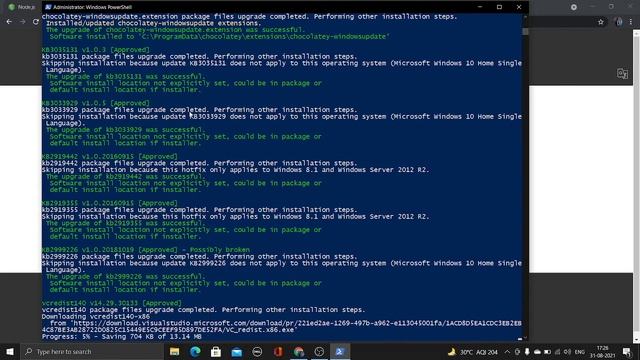Click the 'KB3035131 v1.0.3 [Approved]' line

tap(96, 50)
